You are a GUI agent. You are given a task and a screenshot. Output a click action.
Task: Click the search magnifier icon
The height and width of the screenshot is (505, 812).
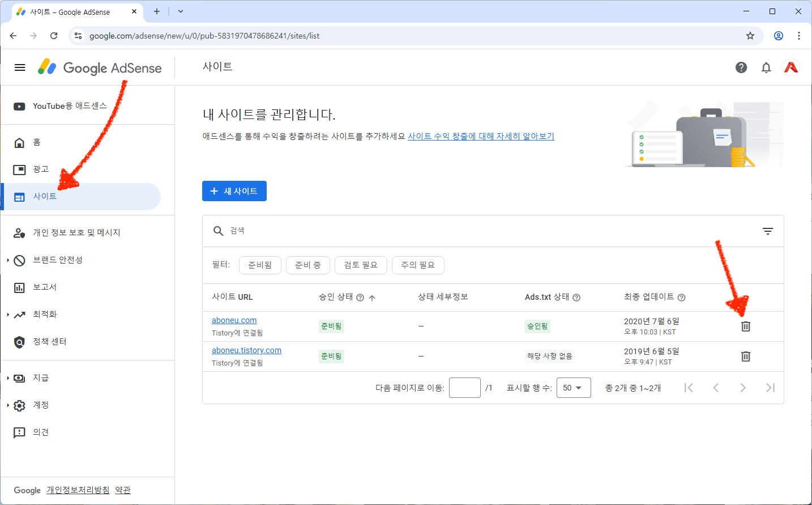click(x=218, y=231)
